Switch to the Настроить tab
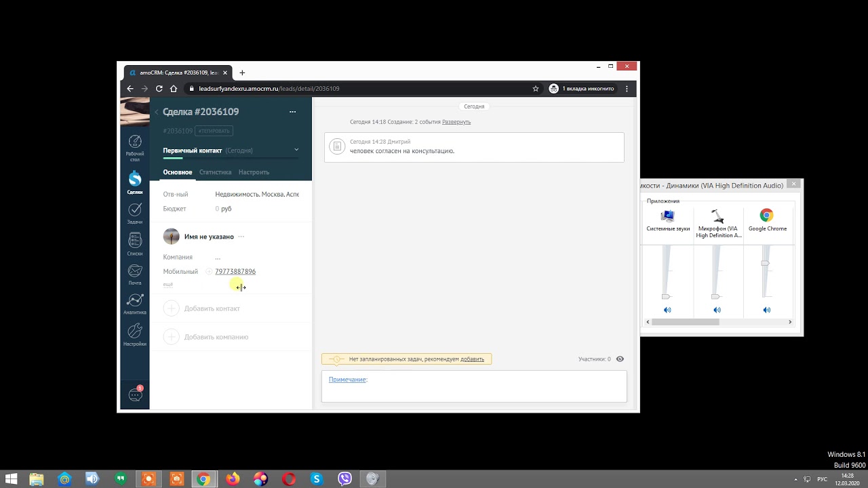Image resolution: width=868 pixels, height=488 pixels. tap(254, 172)
